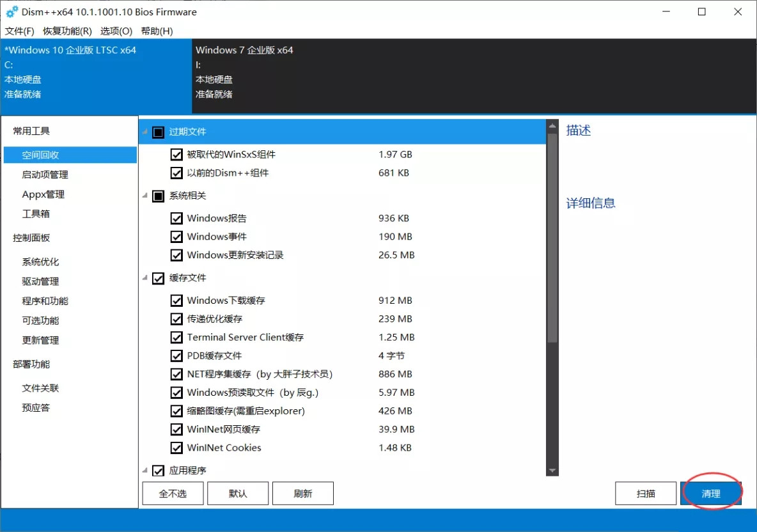
Task: Click the Dism++ gear icon in title bar
Action: (12, 12)
